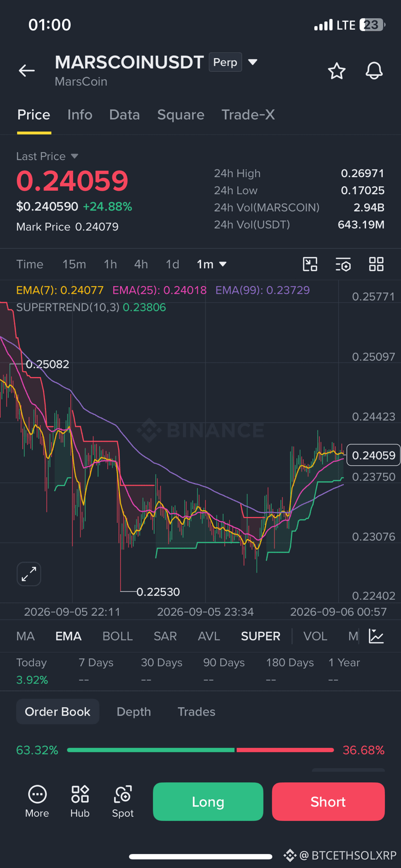The image size is (401, 868).
Task: Open the indicator chart-line icon
Action: tap(376, 636)
